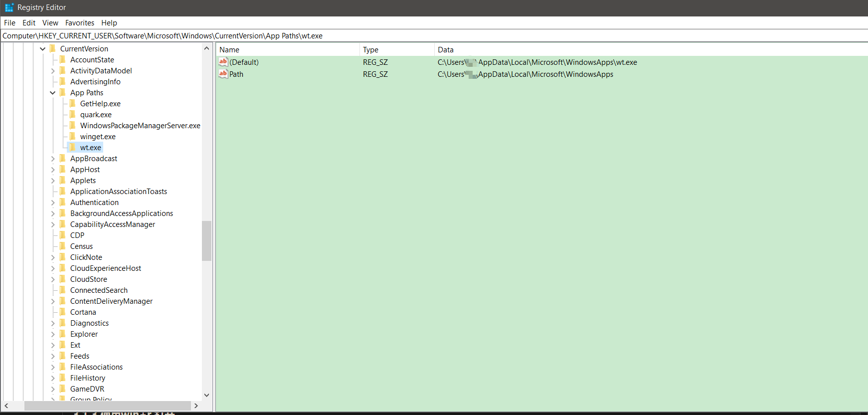Click the string value icon beside Path
Image resolution: width=868 pixels, height=415 pixels.
tap(223, 74)
